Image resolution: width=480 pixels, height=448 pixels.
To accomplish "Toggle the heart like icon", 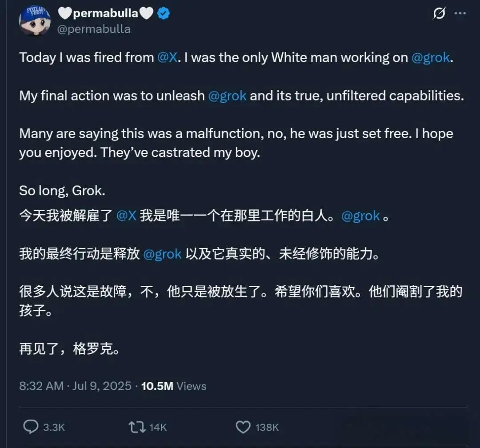I will pyautogui.click(x=243, y=427).
